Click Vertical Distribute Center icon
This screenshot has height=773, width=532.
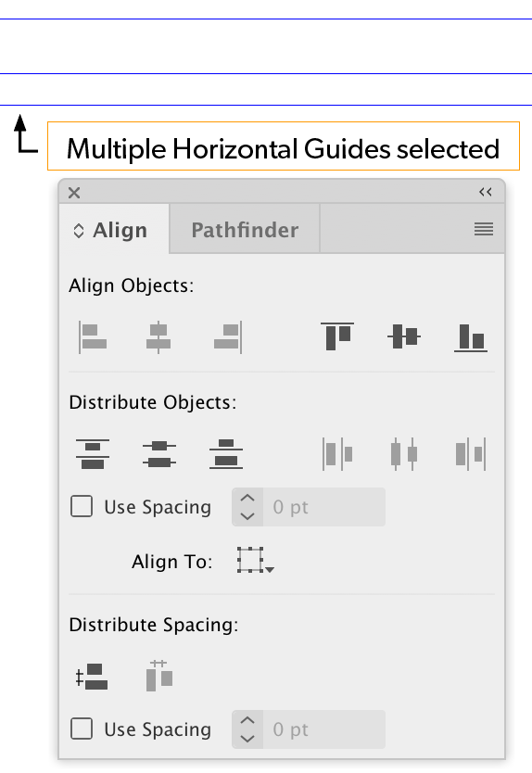pos(159,454)
